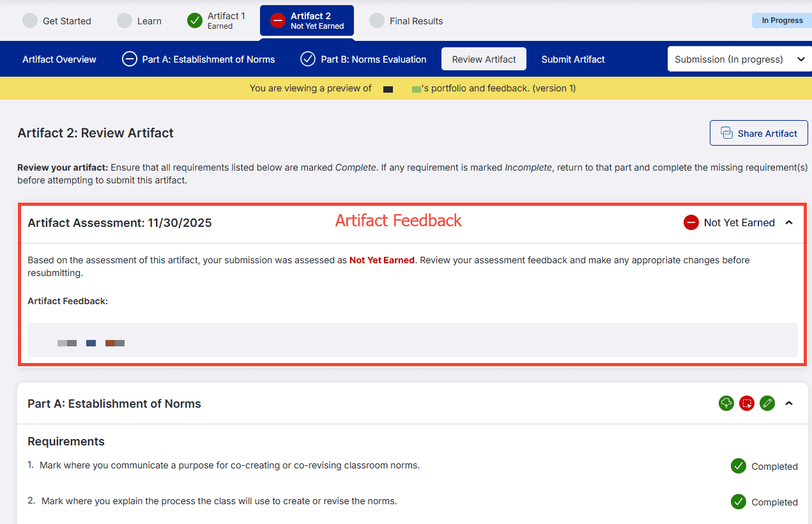Screen dimensions: 812x524
Task: Click the Share Artifact button
Action: 759,133
